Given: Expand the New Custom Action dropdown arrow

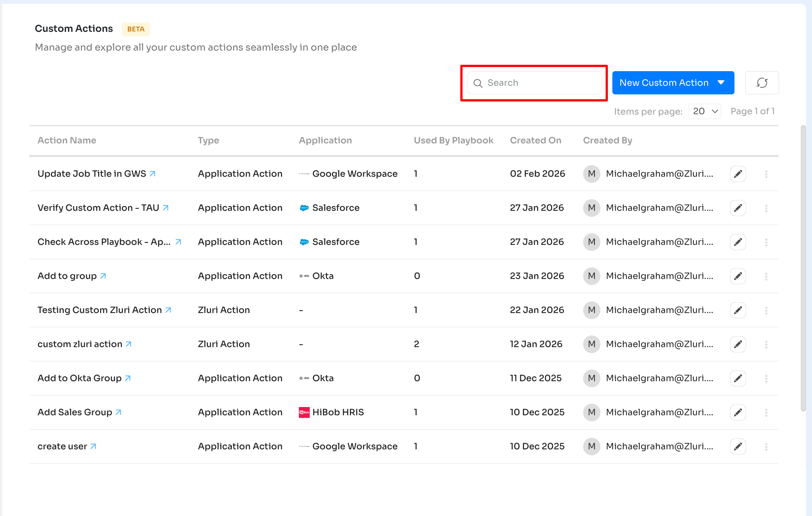Looking at the screenshot, I should pyautogui.click(x=721, y=83).
